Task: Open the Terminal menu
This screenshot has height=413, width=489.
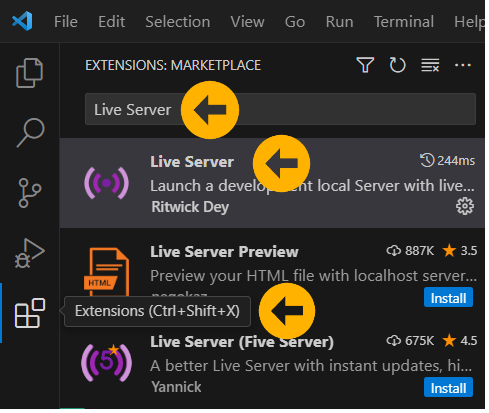Action: pos(404,22)
